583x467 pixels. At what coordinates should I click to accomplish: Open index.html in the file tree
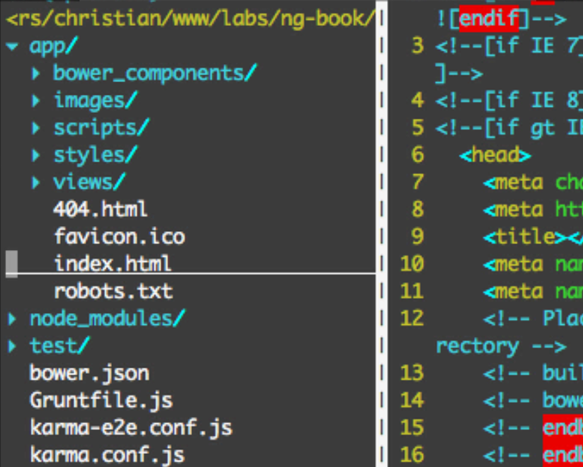113,264
